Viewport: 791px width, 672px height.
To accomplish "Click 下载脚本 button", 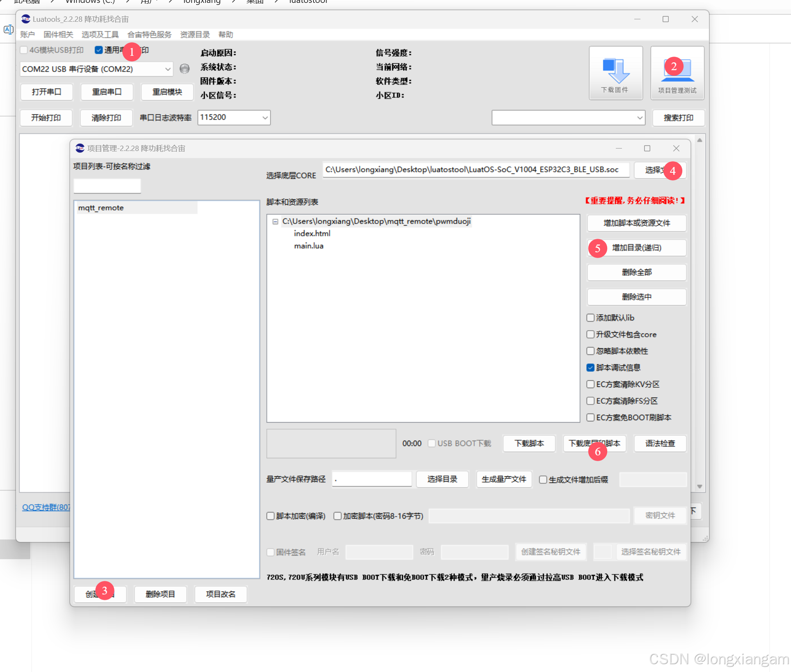I will (529, 443).
